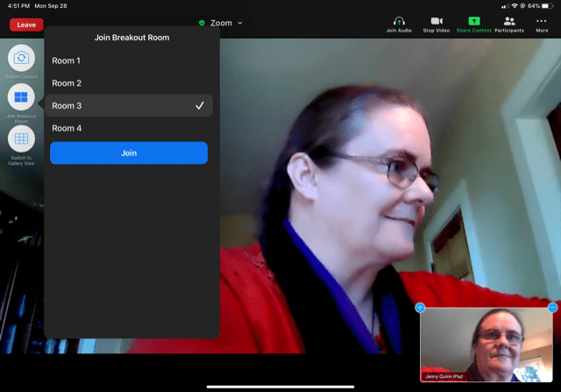Image resolution: width=561 pixels, height=392 pixels.
Task: Switch to Gallery View
Action: [22, 139]
